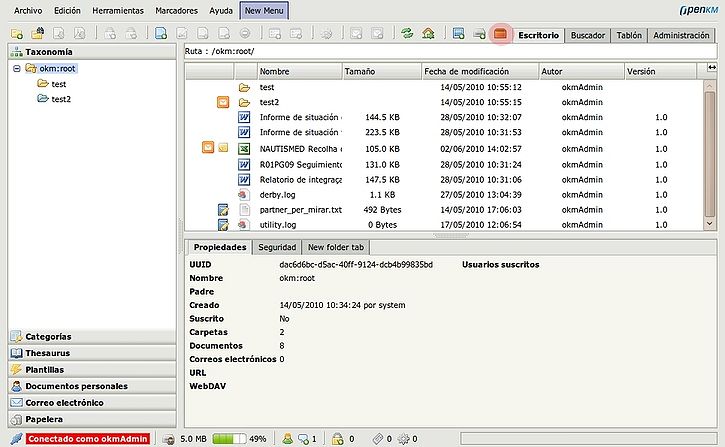
Task: Click the column fit arrows icon beside Versión
Action: [x=712, y=68]
